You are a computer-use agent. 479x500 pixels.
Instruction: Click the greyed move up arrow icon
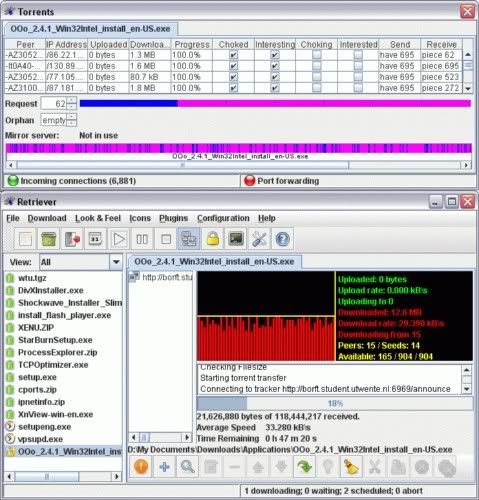[258, 467]
